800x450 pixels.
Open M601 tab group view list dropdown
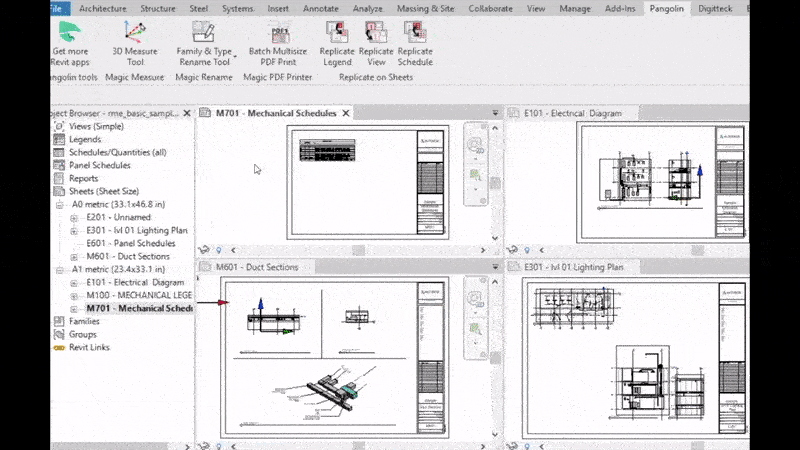pos(495,267)
